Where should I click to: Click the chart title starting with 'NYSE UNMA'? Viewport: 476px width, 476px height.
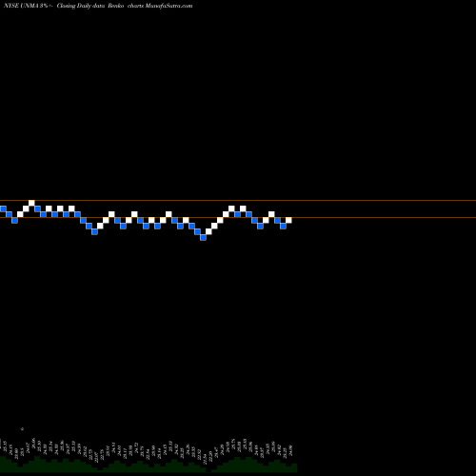tap(98, 6)
